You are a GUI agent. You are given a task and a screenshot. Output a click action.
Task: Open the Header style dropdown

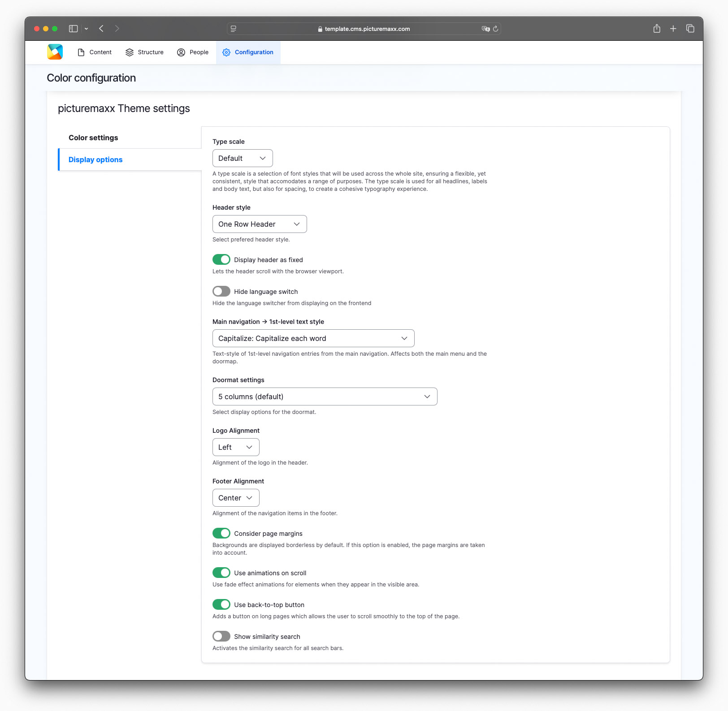pos(260,224)
